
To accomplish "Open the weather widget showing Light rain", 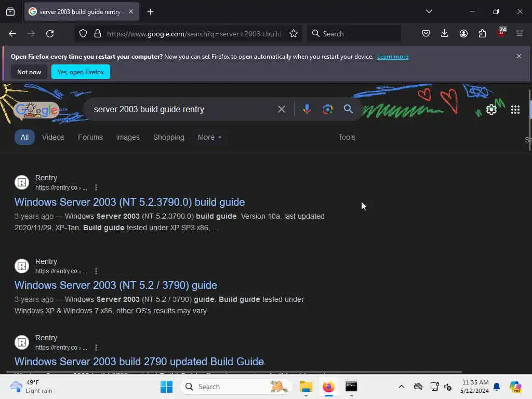I will coord(31,387).
